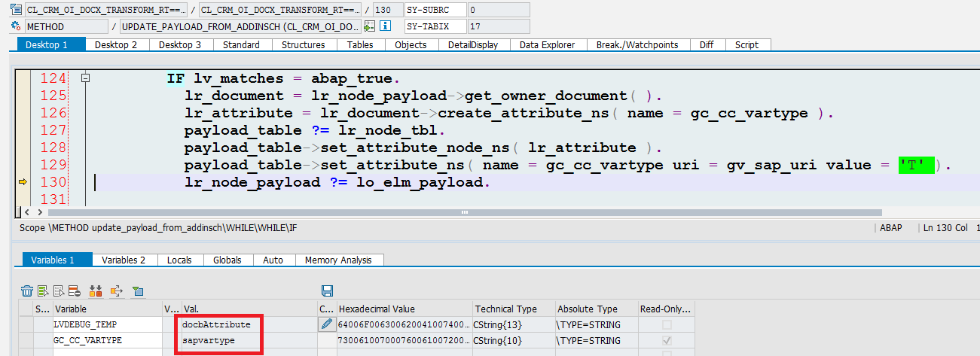Click the UPDATE_PAYLOAD_FROM_ADDINSCH field
The height and width of the screenshot is (356, 980).
coord(240,26)
